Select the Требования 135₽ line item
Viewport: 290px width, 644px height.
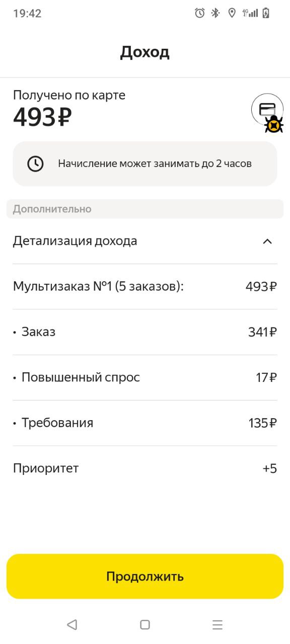point(145,423)
